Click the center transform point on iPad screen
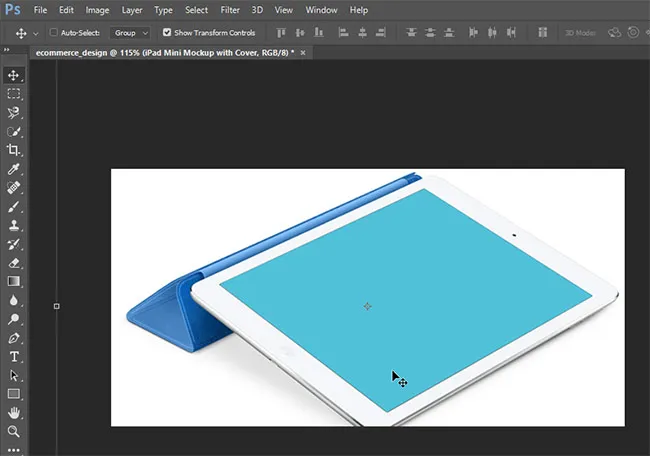Screen dimensions: 650x456 tap(367, 306)
